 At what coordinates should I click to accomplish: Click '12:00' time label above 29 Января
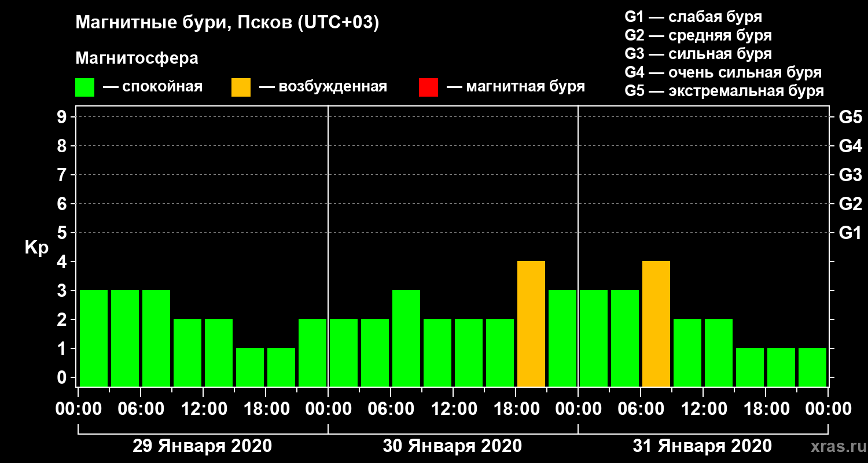pyautogui.click(x=203, y=409)
